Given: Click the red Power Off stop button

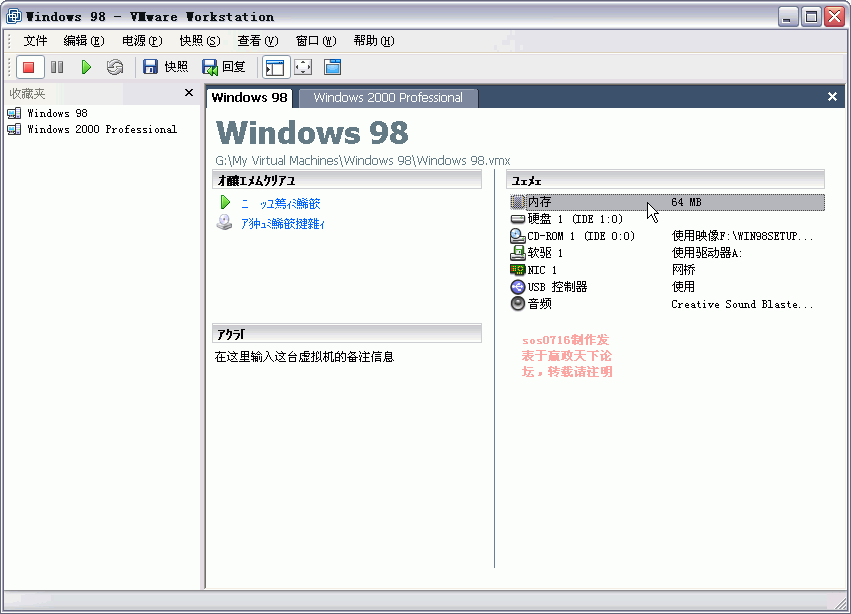Looking at the screenshot, I should pos(29,67).
